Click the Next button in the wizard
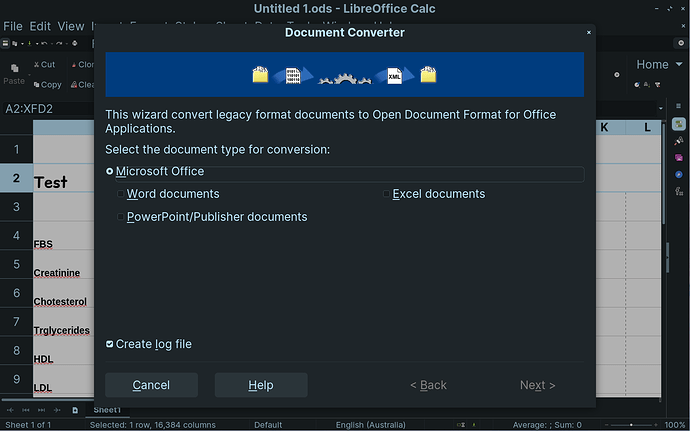 coord(537,385)
